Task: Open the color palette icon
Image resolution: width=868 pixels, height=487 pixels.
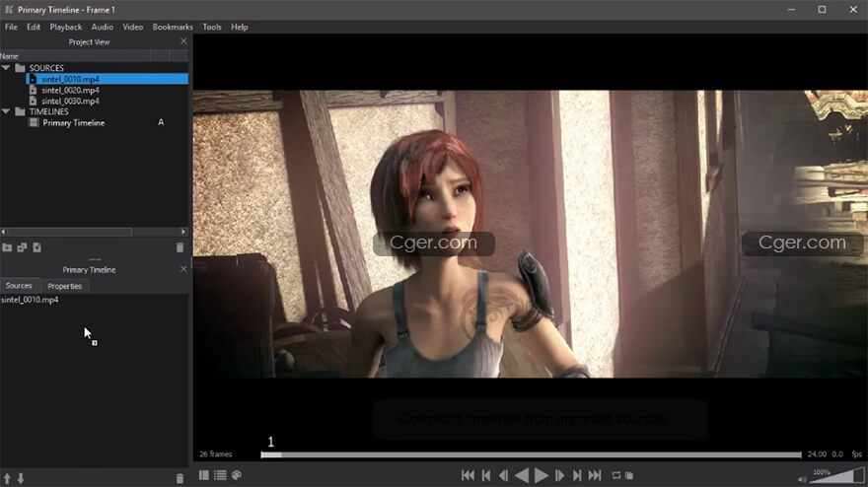Action: pyautogui.click(x=237, y=475)
